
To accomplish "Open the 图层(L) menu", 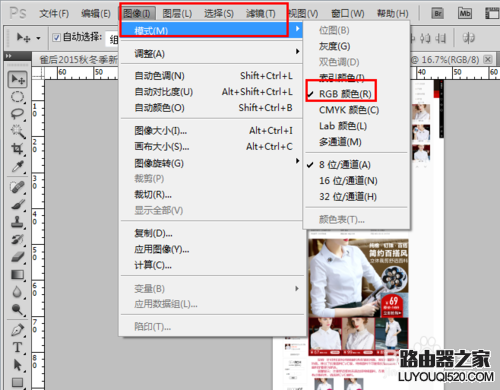I will tap(177, 14).
